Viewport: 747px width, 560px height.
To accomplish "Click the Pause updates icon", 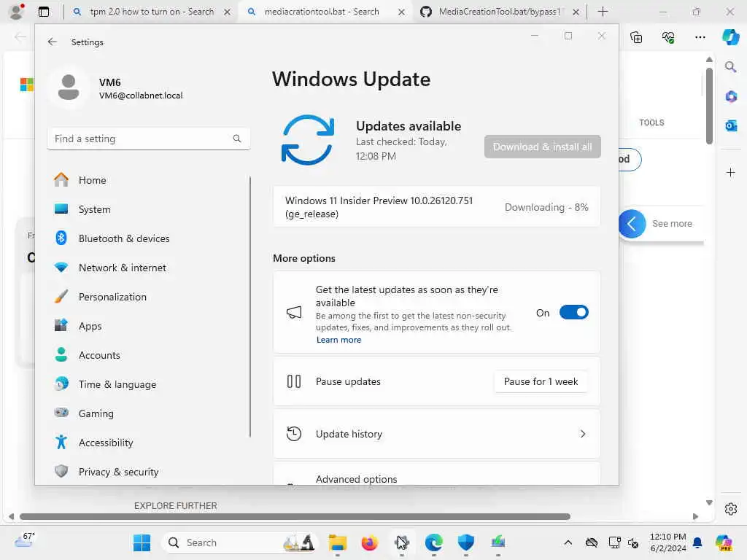I will [294, 381].
